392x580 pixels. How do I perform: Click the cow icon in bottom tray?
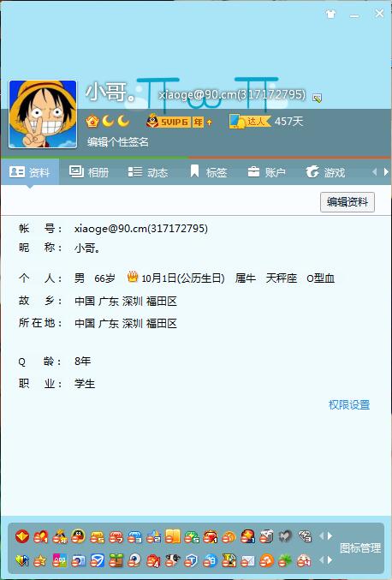tap(172, 561)
